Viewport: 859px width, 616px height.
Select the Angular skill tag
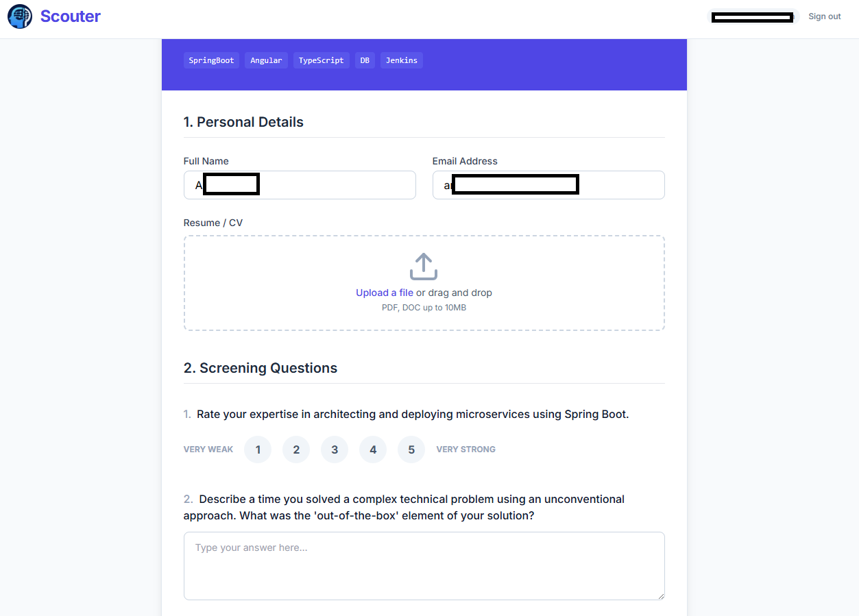[x=266, y=60]
